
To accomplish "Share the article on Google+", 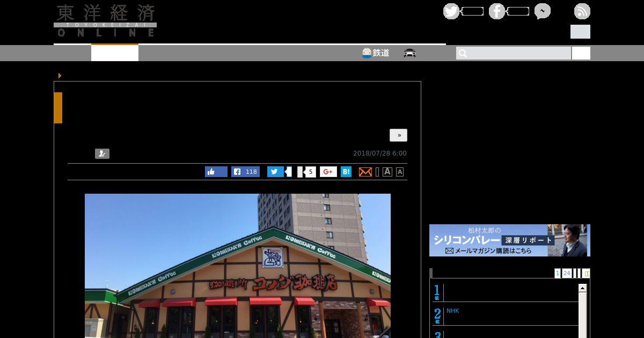I will [x=328, y=172].
